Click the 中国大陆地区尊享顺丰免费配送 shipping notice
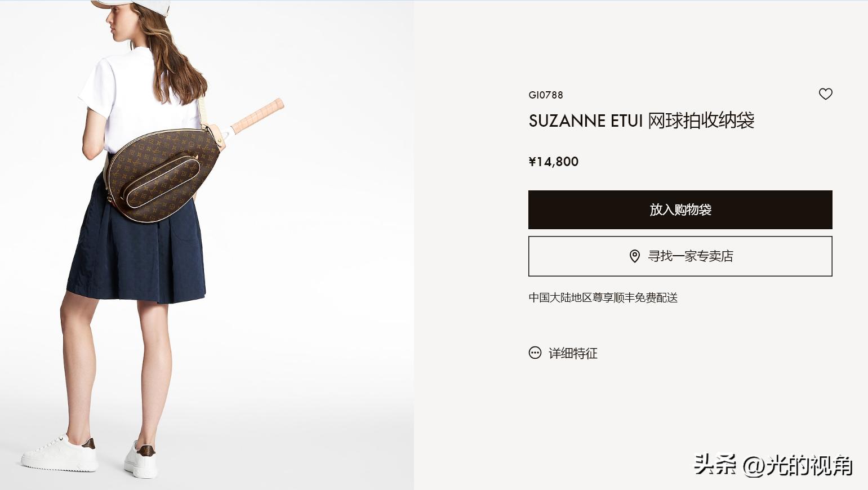Viewport: 868px width, 490px height. point(603,297)
